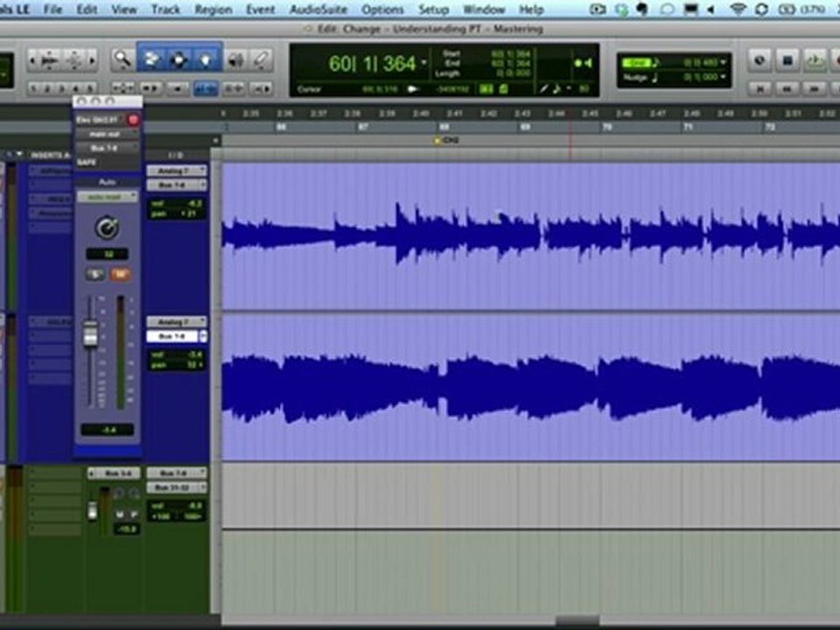
Task: Toggle Link Track and Edit Selection
Action: coord(234,87)
